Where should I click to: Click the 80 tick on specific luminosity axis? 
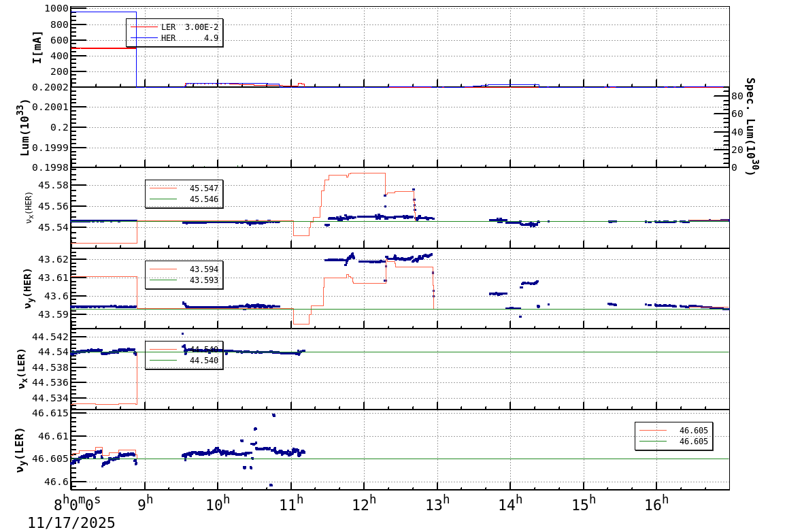[737, 96]
